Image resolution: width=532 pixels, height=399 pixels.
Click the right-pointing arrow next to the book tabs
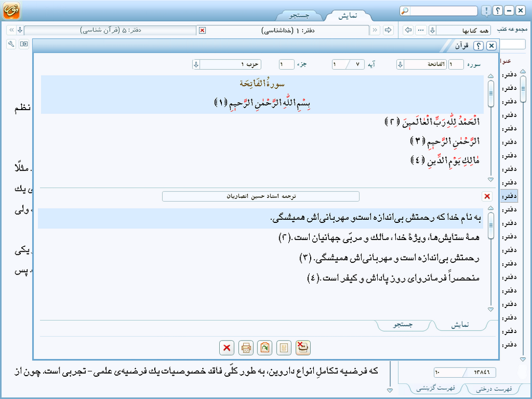pyautogui.click(x=388, y=30)
